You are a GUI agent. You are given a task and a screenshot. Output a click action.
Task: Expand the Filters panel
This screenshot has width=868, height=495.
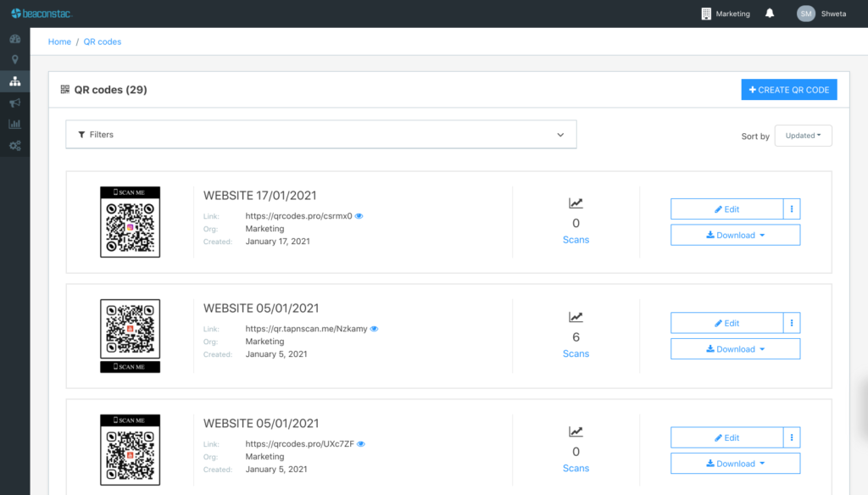320,134
